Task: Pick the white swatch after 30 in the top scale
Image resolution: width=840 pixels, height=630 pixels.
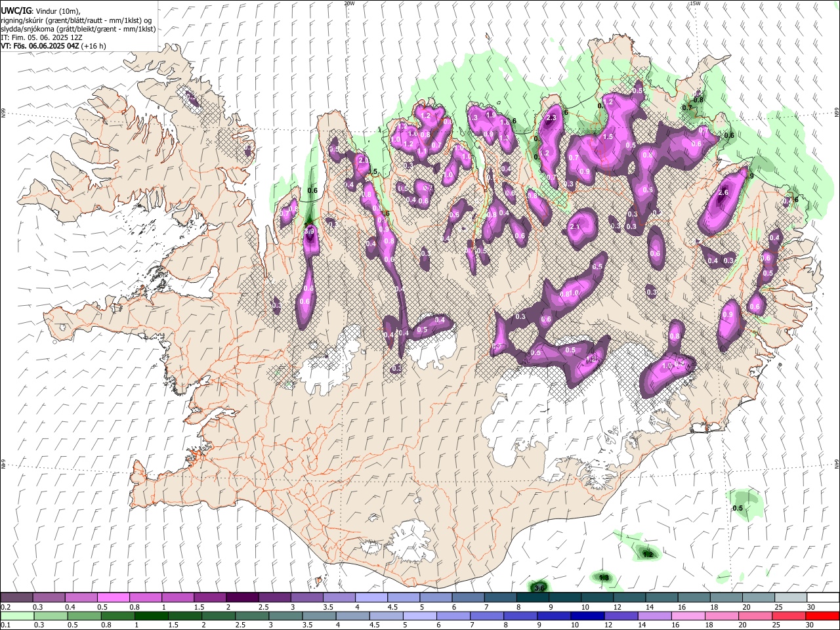Action: pyautogui.click(x=823, y=598)
